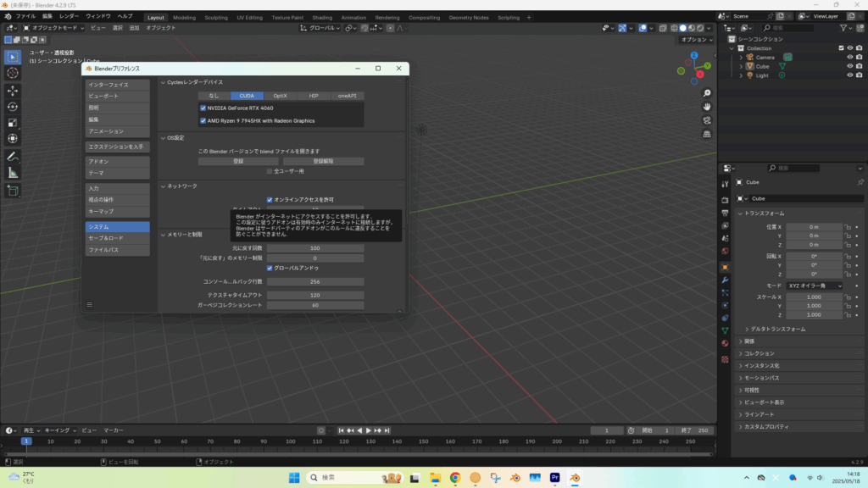Toggle camera view with the camera icon
Image resolution: width=868 pixels, height=488 pixels.
tap(707, 120)
